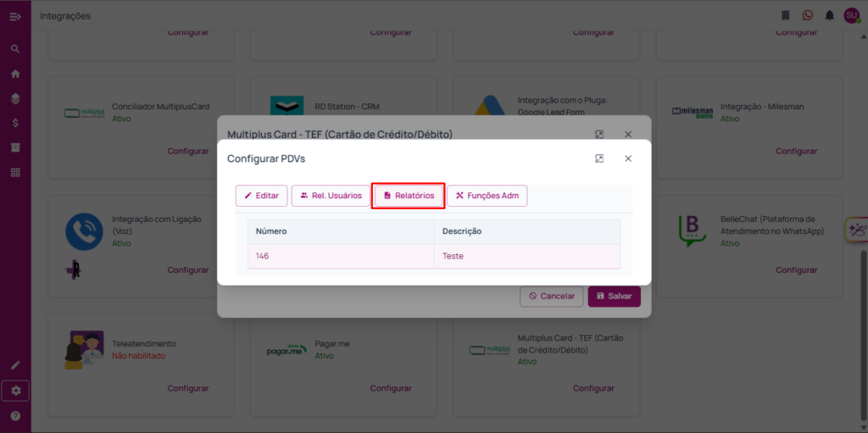Click the Relatórios button
868x433 pixels.
pyautogui.click(x=409, y=196)
